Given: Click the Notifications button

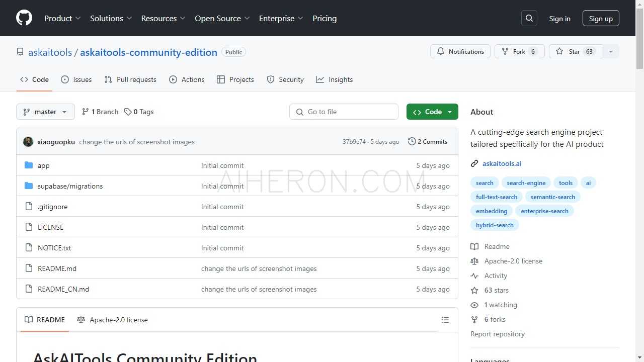Looking at the screenshot, I should tap(460, 51).
